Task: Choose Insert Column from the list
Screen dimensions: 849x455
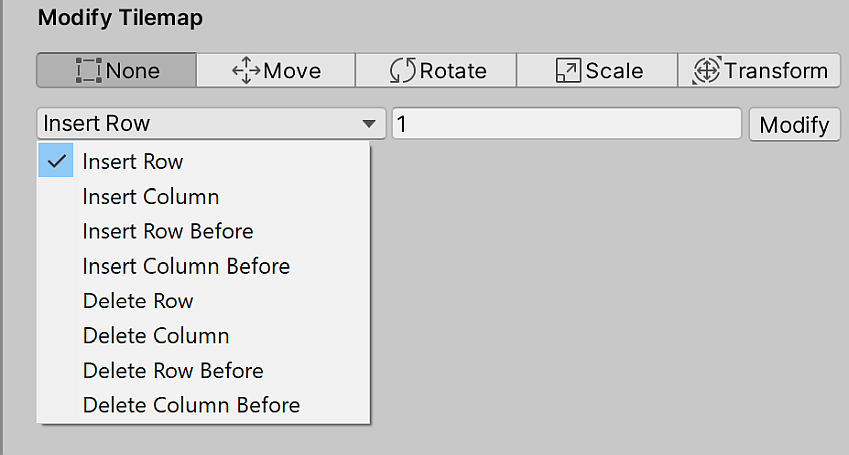Action: pos(151,196)
